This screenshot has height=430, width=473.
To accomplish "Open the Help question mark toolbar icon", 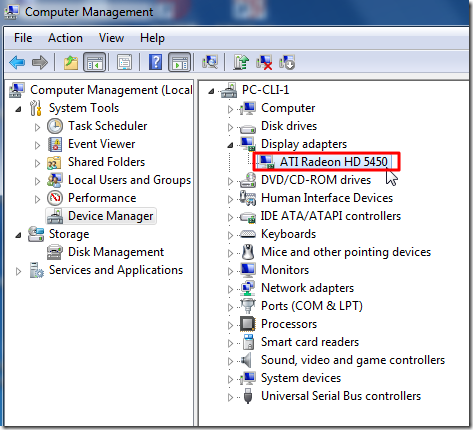I will click(x=155, y=62).
